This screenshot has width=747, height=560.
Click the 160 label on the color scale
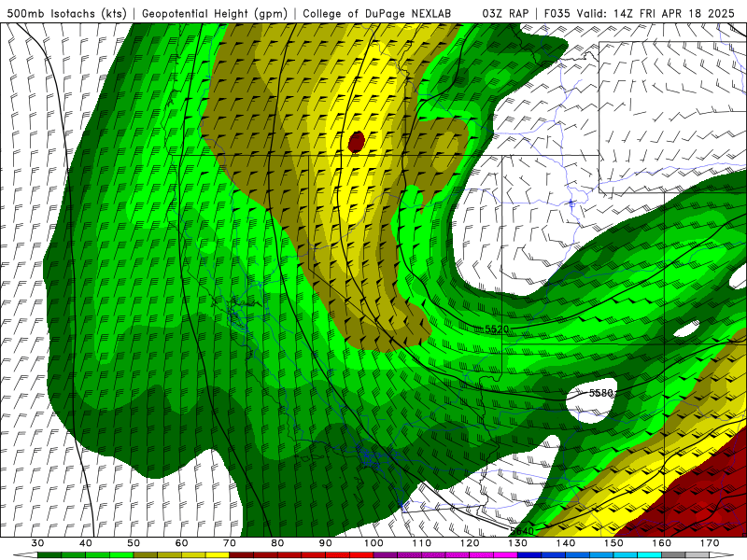pos(662,543)
